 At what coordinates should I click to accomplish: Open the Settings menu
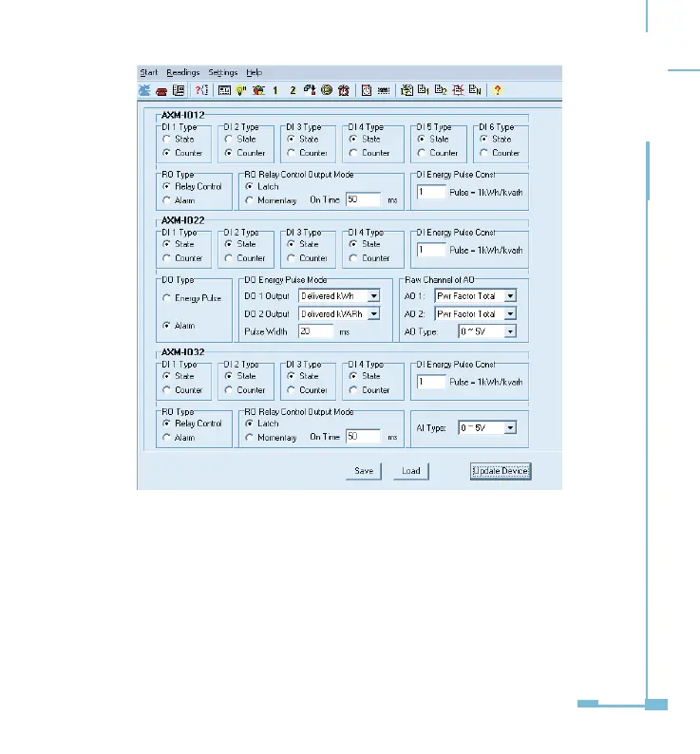click(x=223, y=72)
